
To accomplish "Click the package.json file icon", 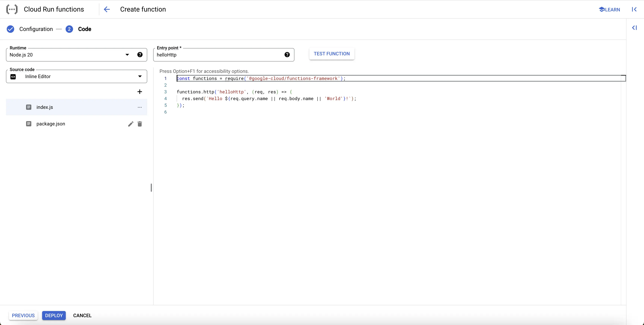I will pos(29,124).
